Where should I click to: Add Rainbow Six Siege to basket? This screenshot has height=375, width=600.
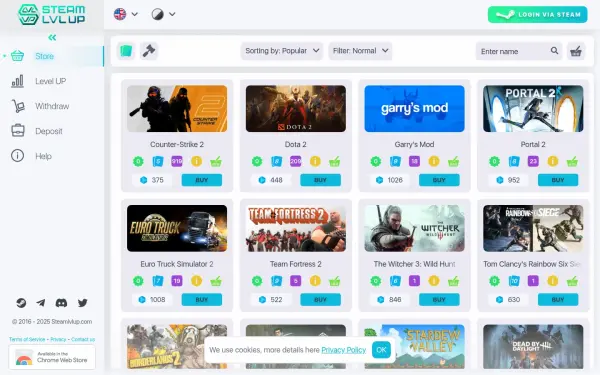coord(572,281)
